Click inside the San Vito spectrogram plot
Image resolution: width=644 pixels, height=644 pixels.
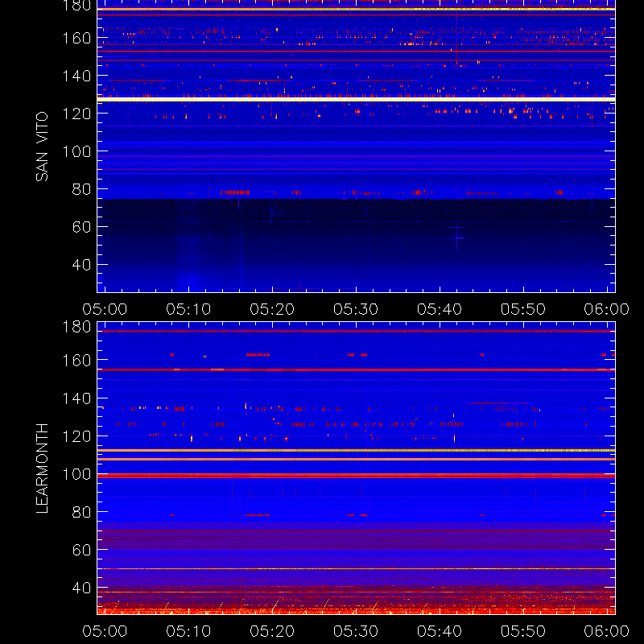[356, 147]
